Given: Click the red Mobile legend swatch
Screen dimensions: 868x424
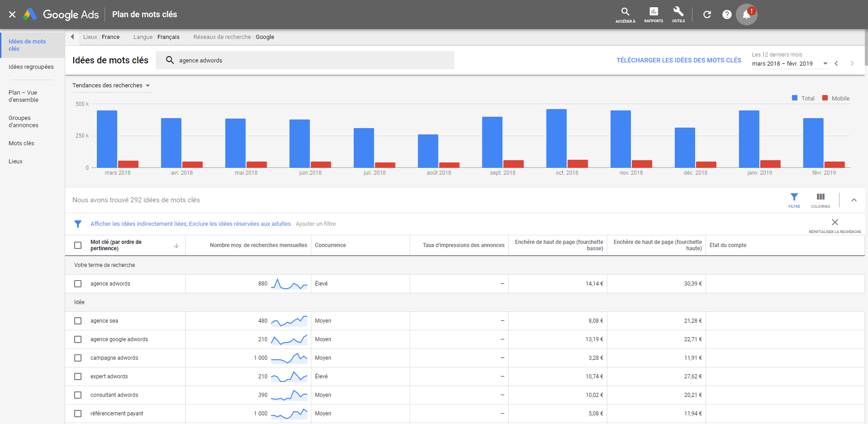Looking at the screenshot, I should coord(825,98).
